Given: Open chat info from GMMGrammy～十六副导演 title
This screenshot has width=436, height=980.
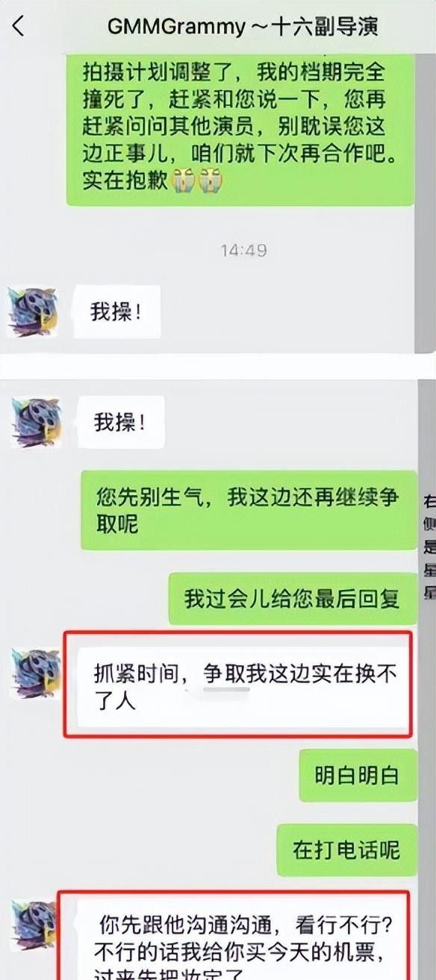Looking at the screenshot, I should coord(242,27).
